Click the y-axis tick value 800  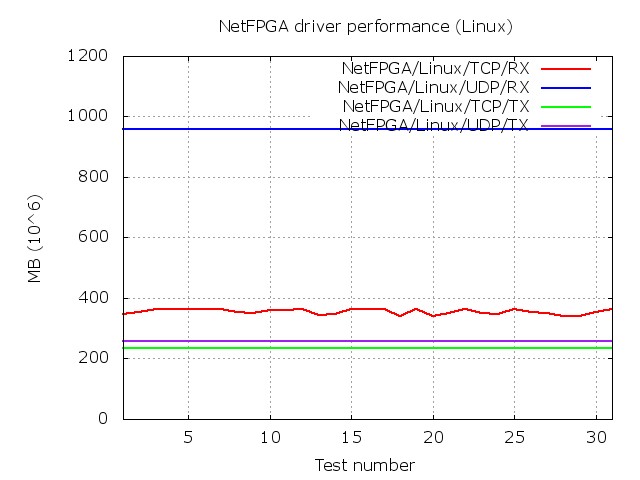[93, 176]
